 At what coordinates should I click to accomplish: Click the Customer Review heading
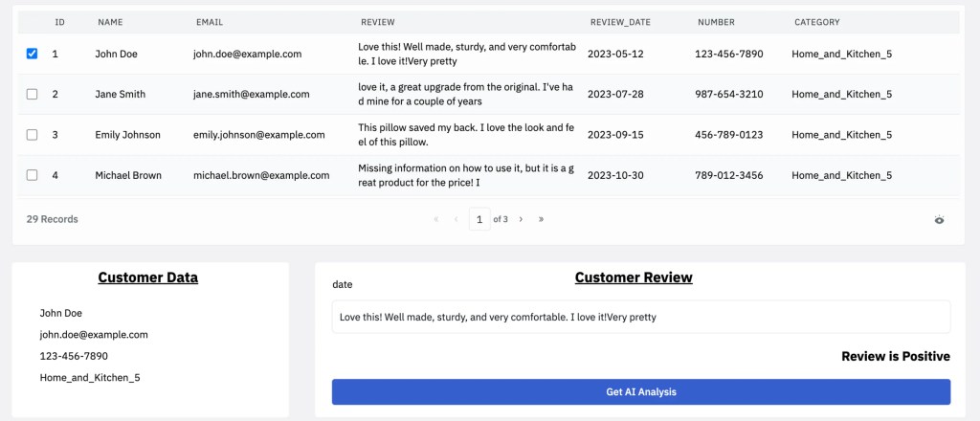pyautogui.click(x=634, y=277)
